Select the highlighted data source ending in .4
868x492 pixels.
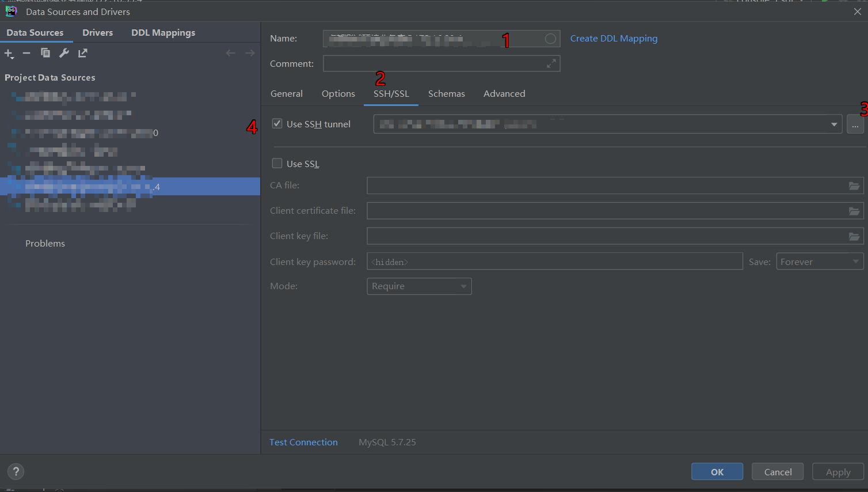point(130,187)
